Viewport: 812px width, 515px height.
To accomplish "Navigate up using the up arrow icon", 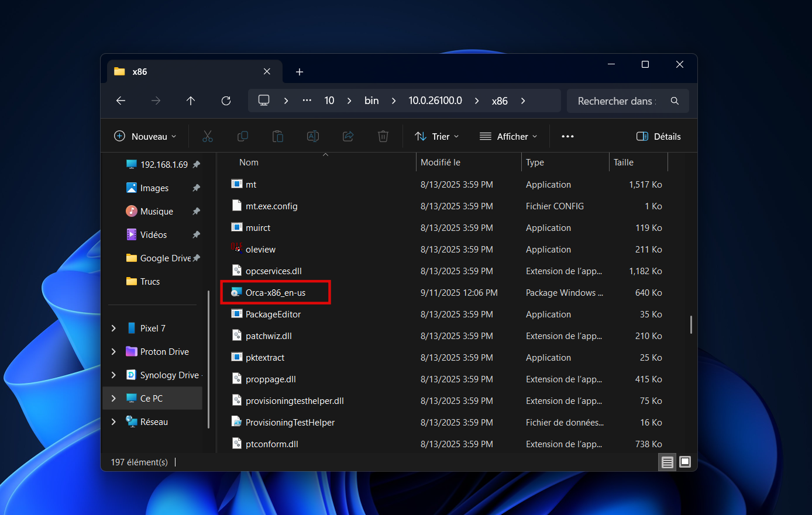I will point(191,101).
